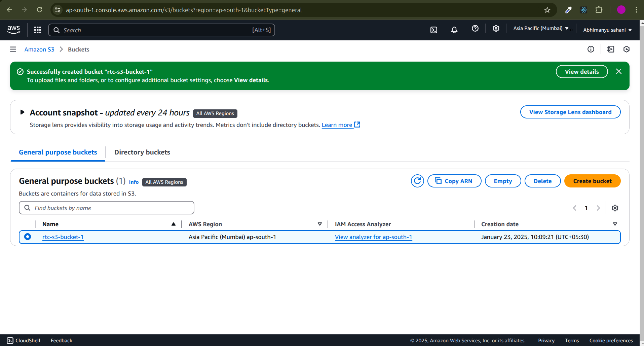Screen dimensions: 644x346
Task: Click the Delete bucket button
Action: point(542,181)
